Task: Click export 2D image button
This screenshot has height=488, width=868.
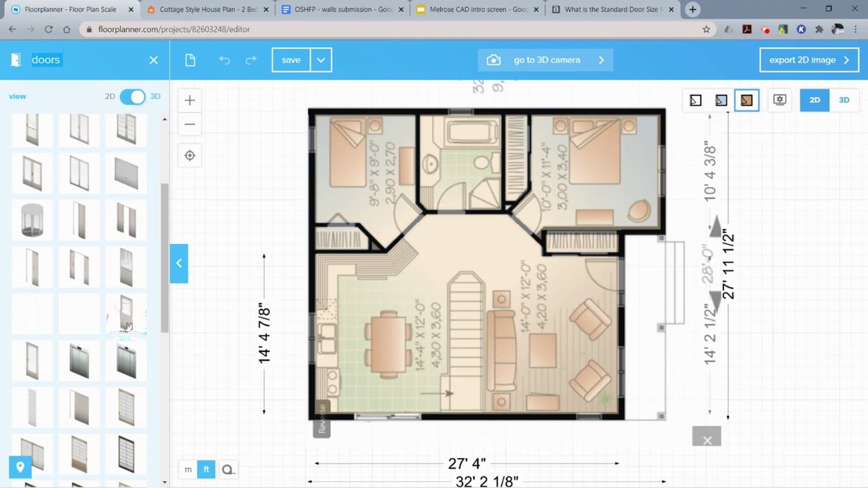Action: (x=809, y=60)
